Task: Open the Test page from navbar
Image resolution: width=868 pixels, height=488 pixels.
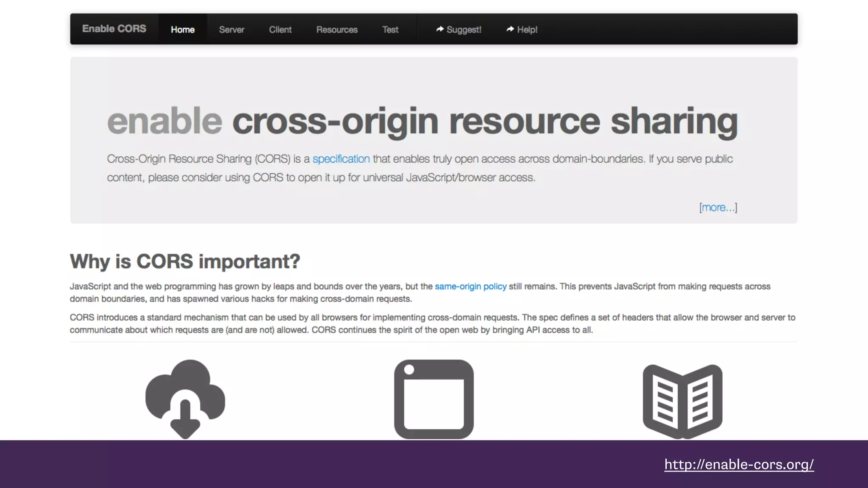Action: (390, 30)
